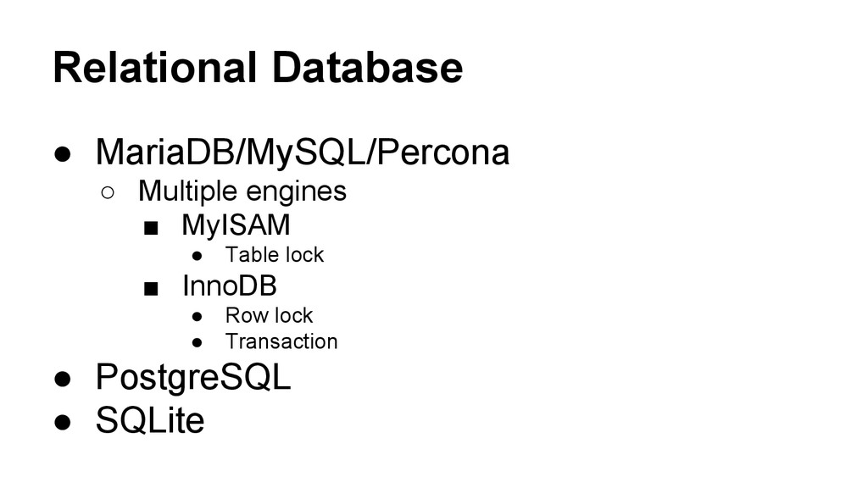Image resolution: width=868 pixels, height=488 pixels.
Task: Click the SQLite bullet text
Action: click(150, 420)
